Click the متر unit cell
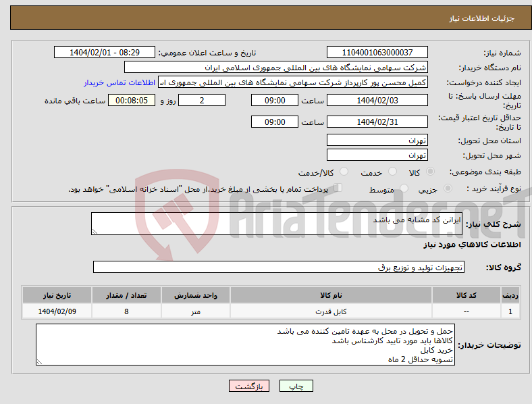The image size is (532, 404). coord(195,311)
